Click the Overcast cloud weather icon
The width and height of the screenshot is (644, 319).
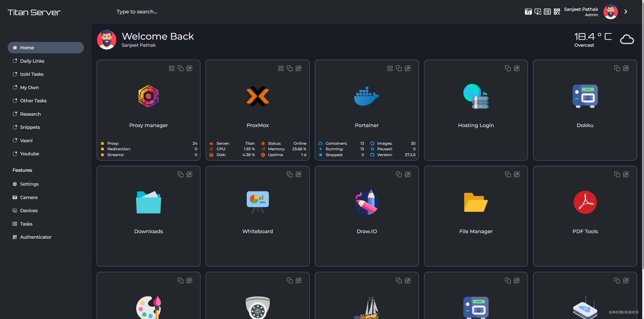627,39
